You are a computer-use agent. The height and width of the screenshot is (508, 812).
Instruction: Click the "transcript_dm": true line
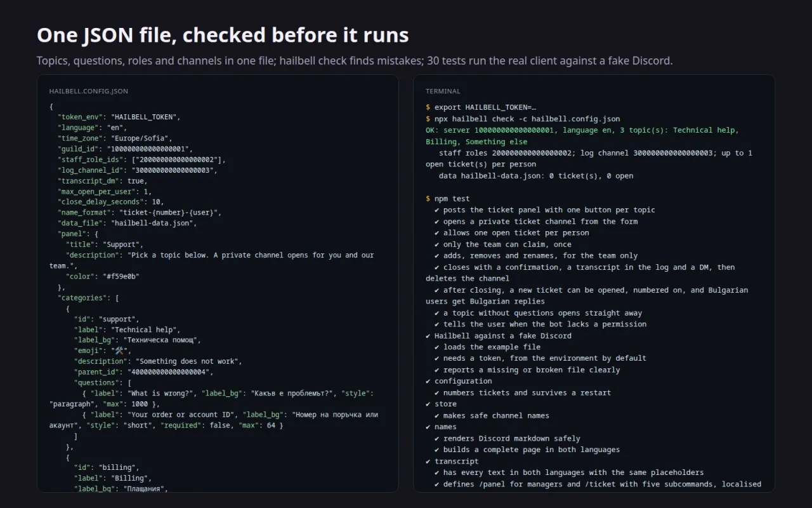tap(102, 181)
